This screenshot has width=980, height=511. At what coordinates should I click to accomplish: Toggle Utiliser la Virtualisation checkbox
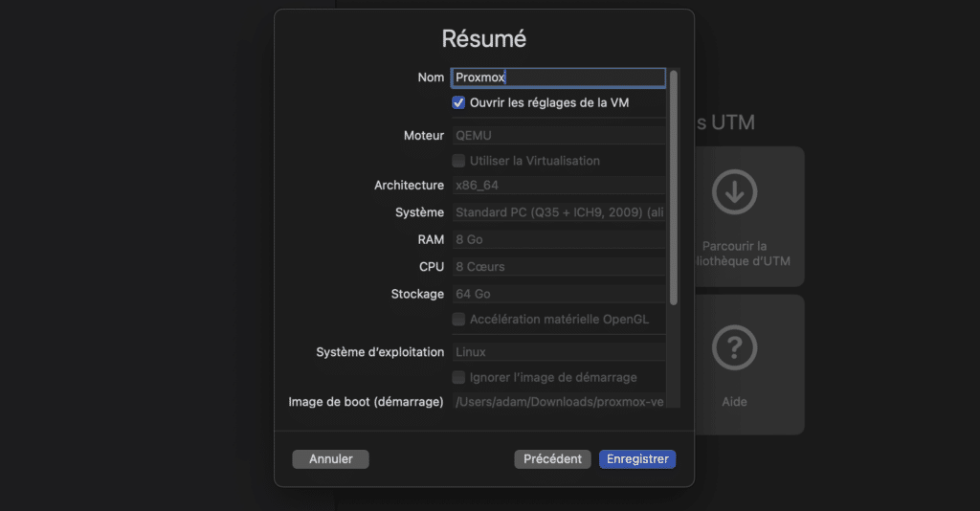tap(458, 161)
